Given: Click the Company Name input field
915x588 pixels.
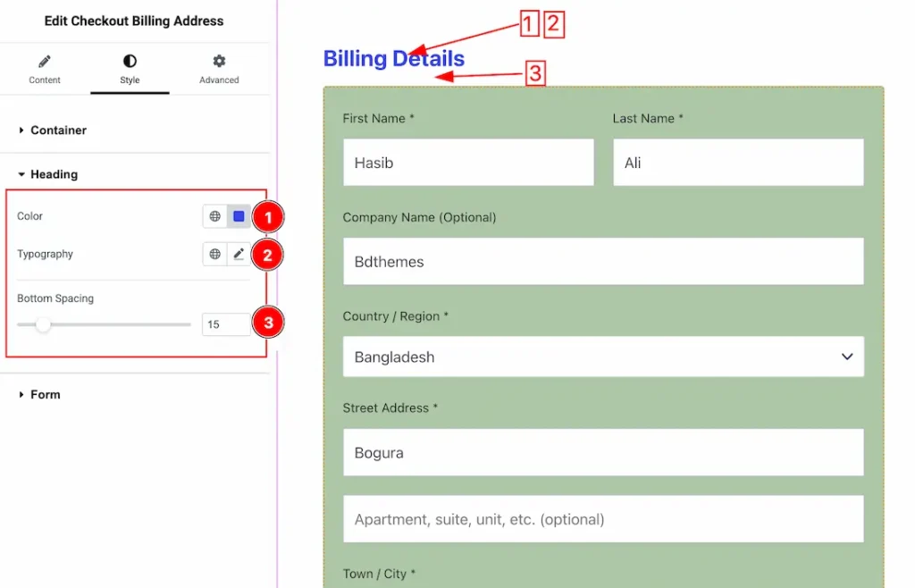Looking at the screenshot, I should coord(603,261).
